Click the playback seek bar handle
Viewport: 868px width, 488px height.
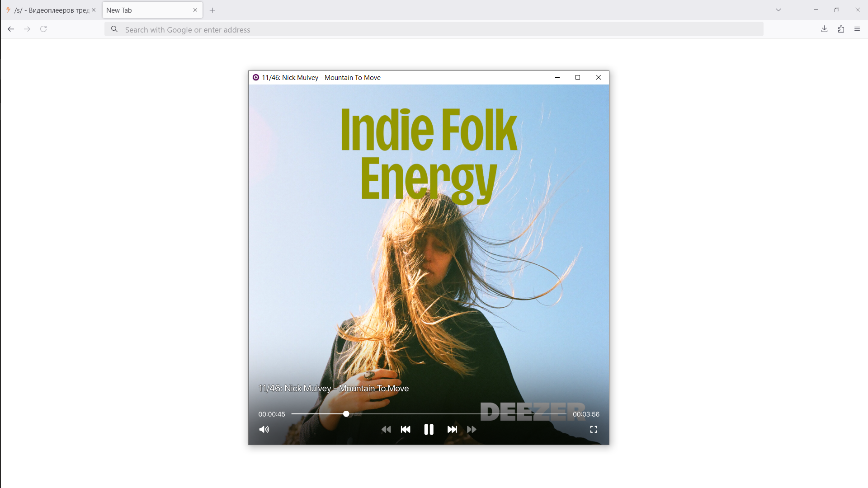[346, 414]
